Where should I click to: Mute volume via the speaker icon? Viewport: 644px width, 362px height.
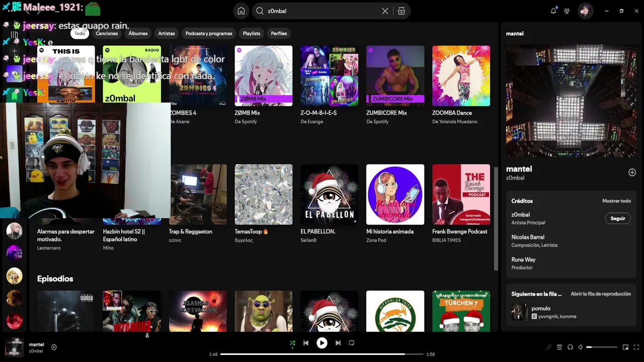click(x=581, y=347)
